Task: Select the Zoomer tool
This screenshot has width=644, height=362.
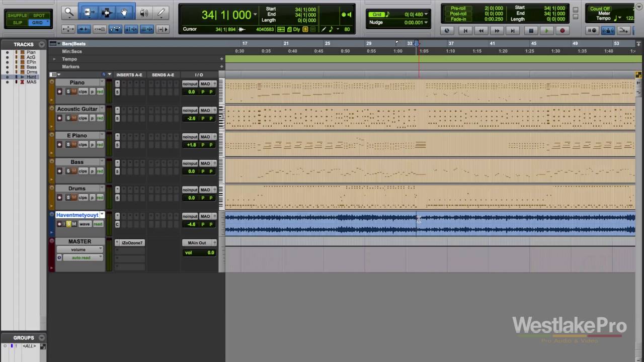Action: pyautogui.click(x=69, y=13)
